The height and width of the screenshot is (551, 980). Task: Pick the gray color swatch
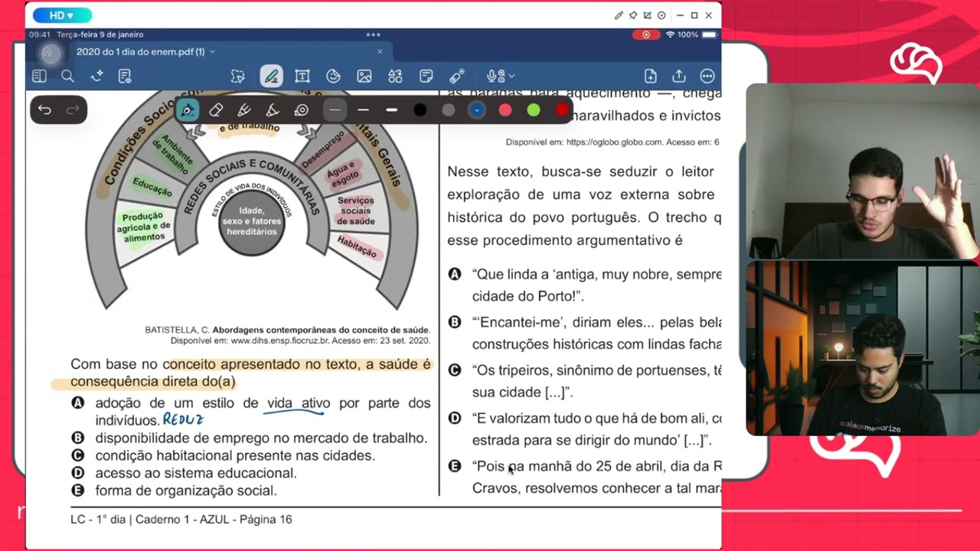click(x=448, y=110)
